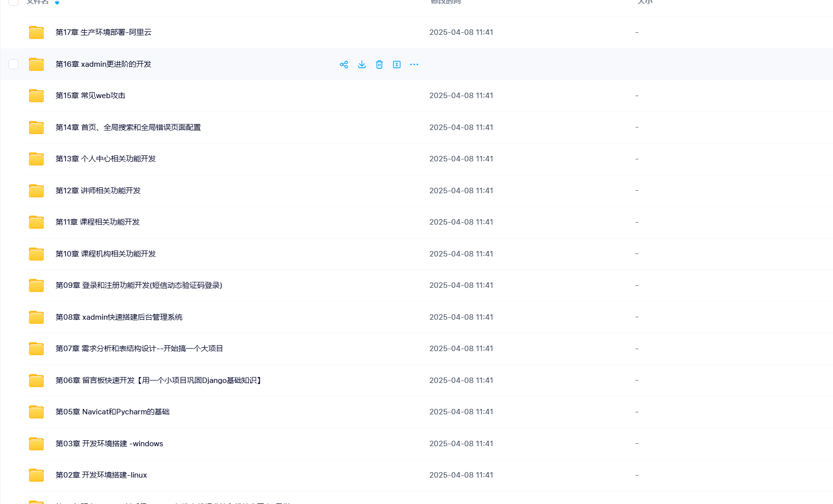The image size is (833, 504).
Task: Click the share icon for 第16章 folder
Action: [344, 65]
